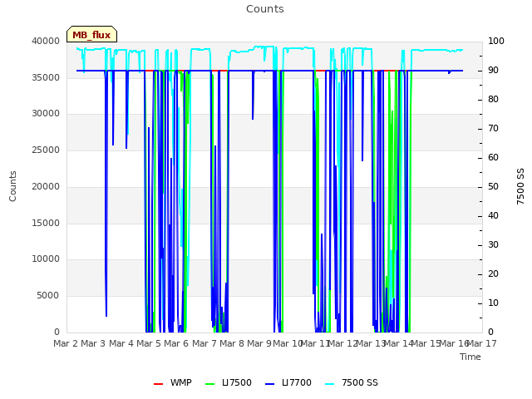Click the Mar 4 date label
Screen dimensions: 532x399
tap(121, 343)
